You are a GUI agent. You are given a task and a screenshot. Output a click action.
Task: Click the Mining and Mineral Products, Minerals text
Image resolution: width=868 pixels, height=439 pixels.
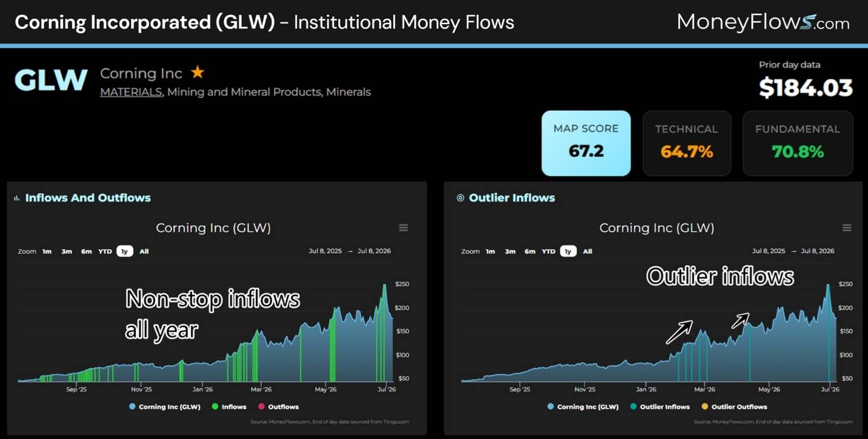(269, 92)
